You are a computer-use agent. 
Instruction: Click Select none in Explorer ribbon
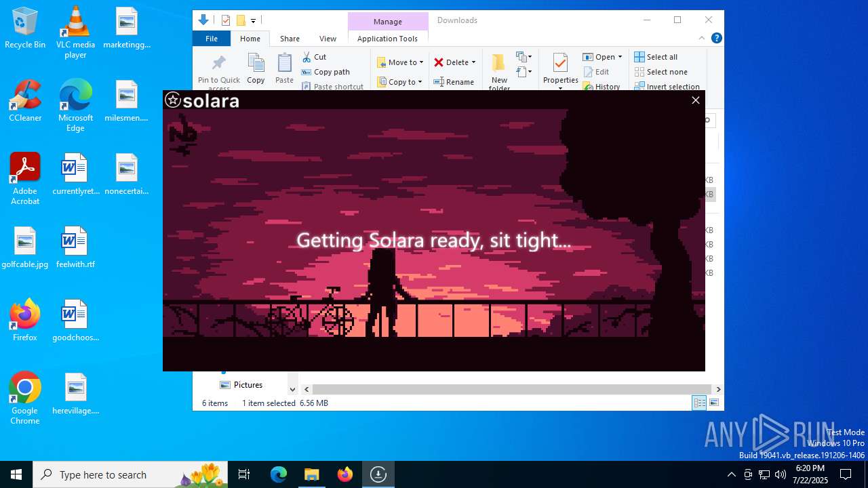[661, 72]
